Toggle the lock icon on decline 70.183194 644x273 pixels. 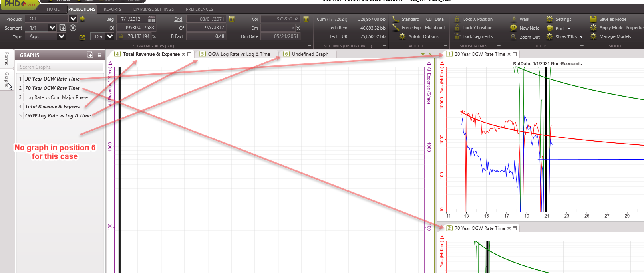(x=121, y=36)
